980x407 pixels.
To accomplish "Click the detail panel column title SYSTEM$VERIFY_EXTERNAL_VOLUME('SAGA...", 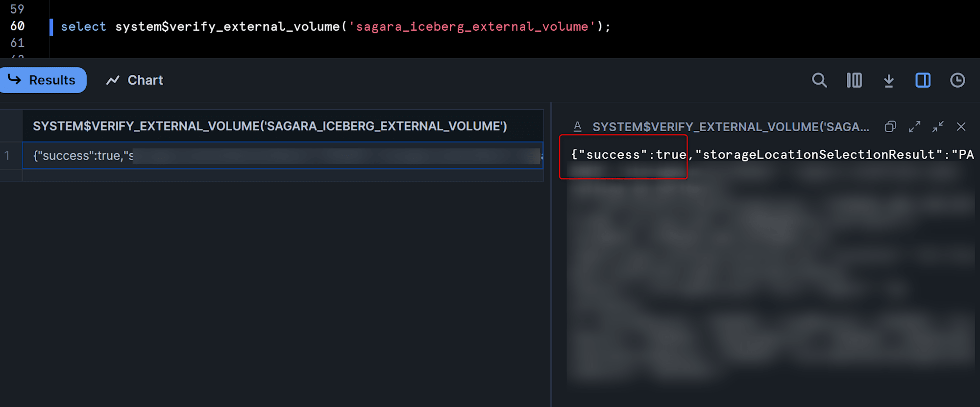I will coord(731,127).
